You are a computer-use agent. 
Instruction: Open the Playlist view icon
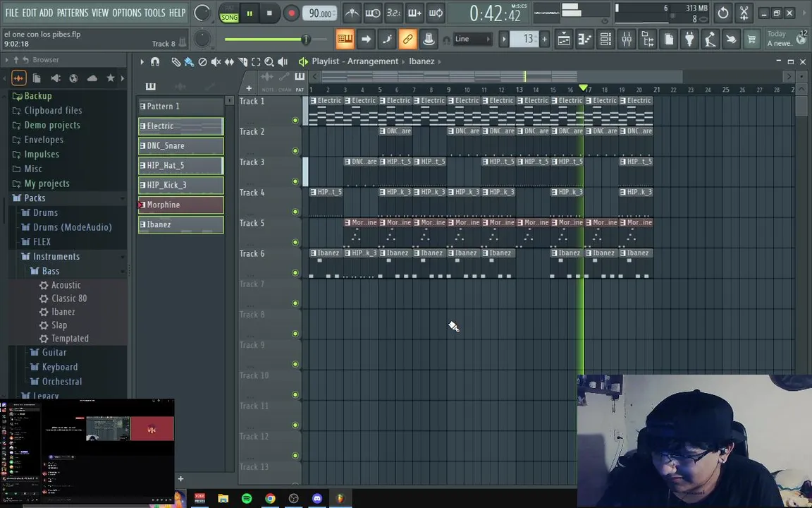(x=564, y=39)
